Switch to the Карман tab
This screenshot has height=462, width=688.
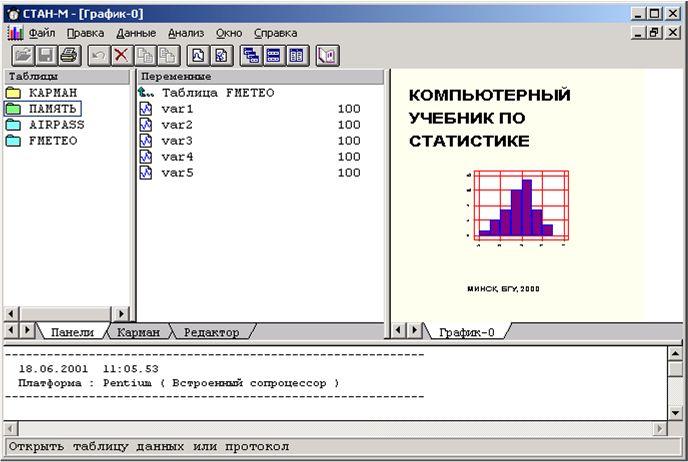point(137,332)
